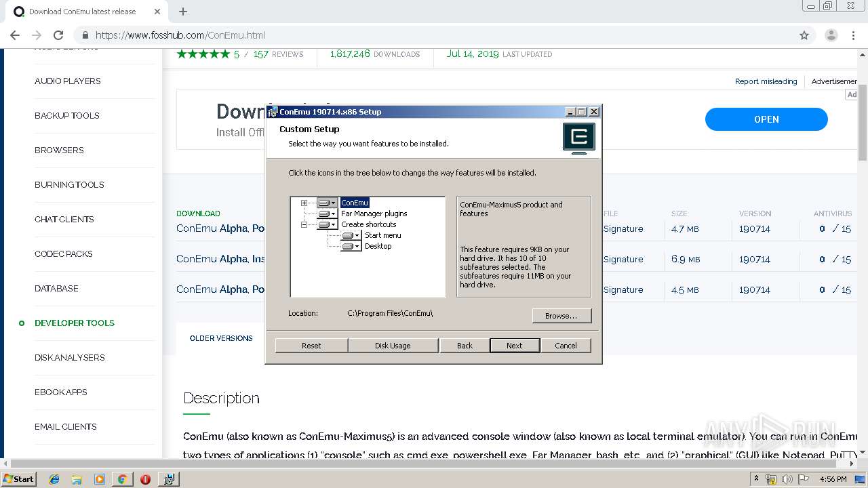Screen dimensions: 868x488
Task: Click Next in the setup wizard
Action: pos(515,346)
